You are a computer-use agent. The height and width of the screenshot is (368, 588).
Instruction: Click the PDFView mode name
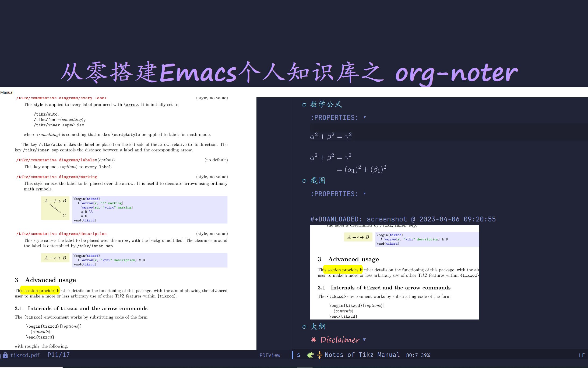coord(270,355)
